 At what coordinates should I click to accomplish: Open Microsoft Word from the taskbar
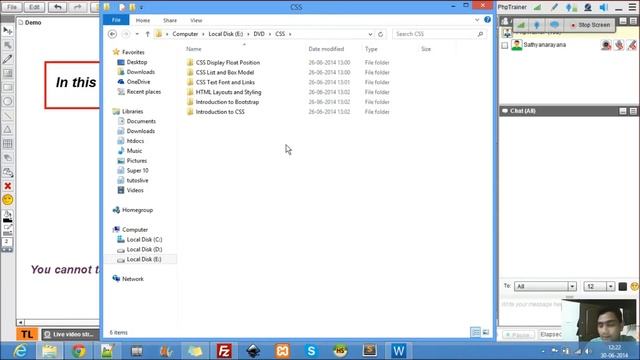tap(398, 351)
